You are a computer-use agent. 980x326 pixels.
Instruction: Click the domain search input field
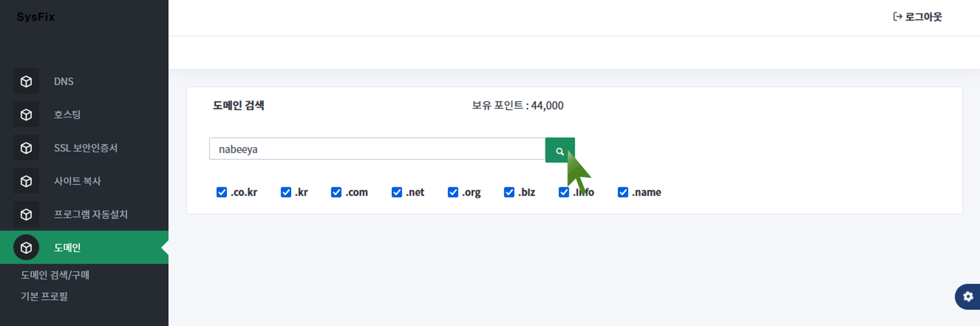coord(376,149)
